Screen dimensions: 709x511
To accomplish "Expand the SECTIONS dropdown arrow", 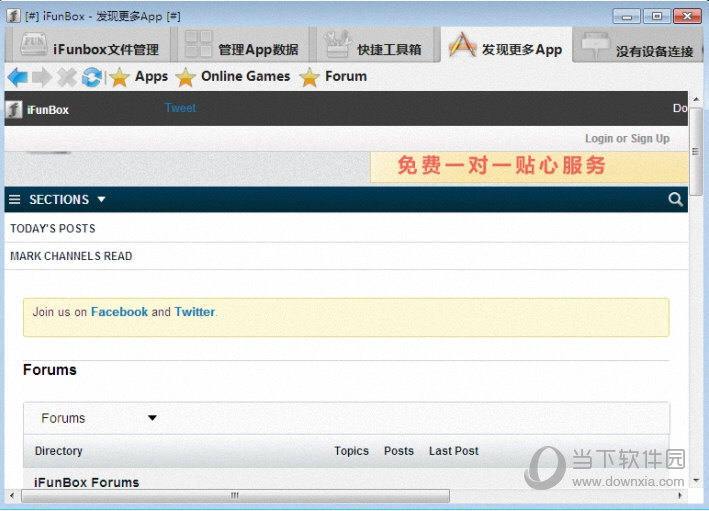I will tap(101, 199).
